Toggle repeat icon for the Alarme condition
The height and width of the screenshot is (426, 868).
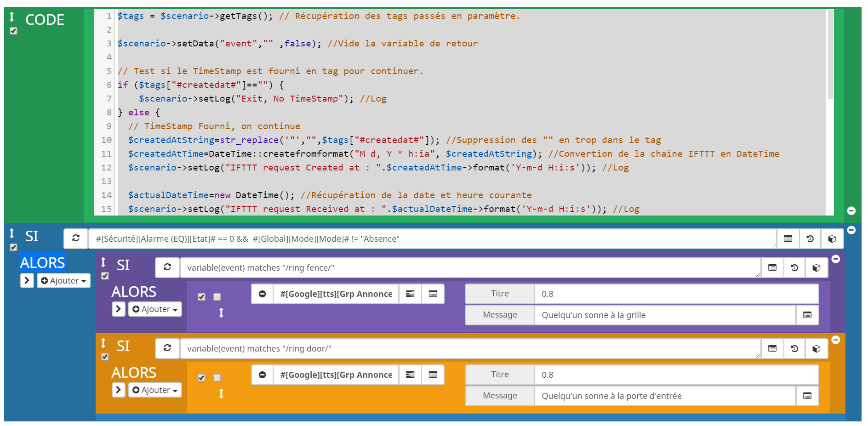pos(76,239)
